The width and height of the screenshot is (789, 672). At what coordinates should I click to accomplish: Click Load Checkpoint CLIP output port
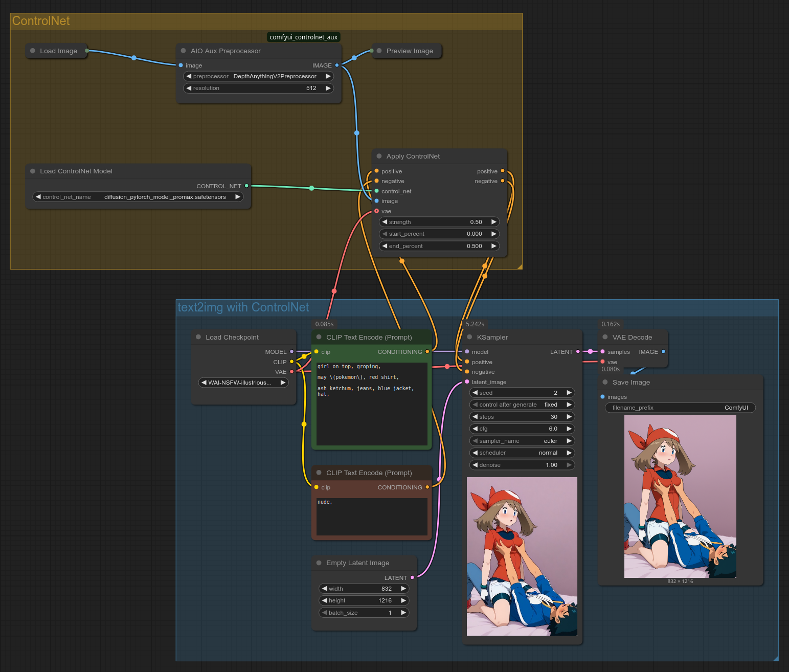point(292,362)
